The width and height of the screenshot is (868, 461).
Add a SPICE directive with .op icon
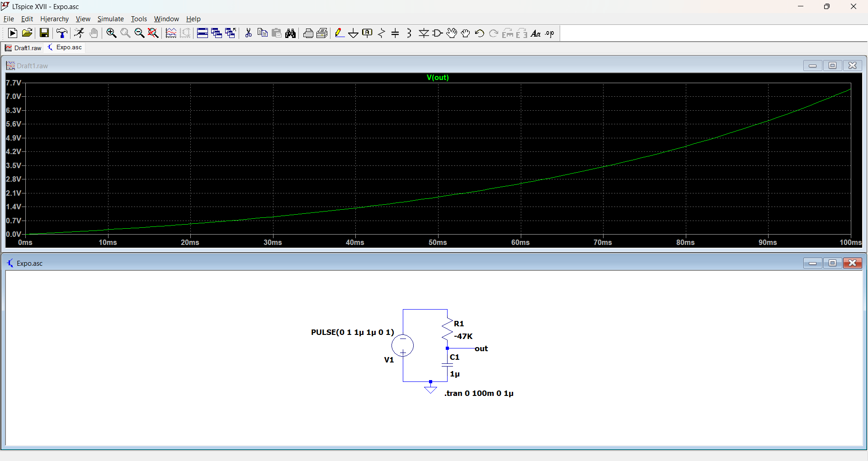[550, 33]
